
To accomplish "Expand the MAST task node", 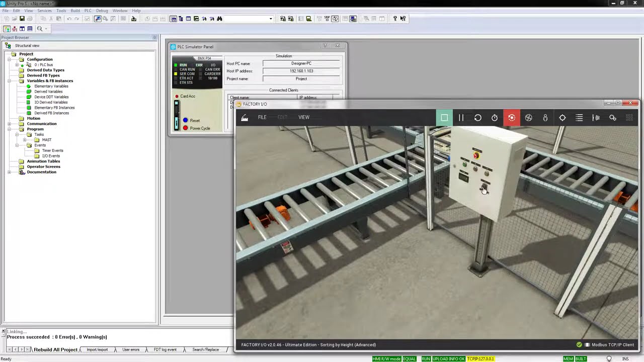I will (24, 140).
